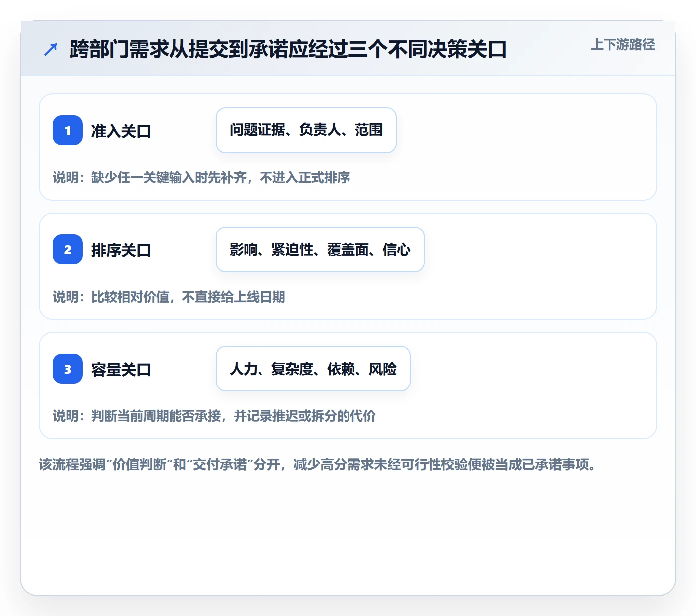Click the summary sentence starting 该流程强调

318,464
